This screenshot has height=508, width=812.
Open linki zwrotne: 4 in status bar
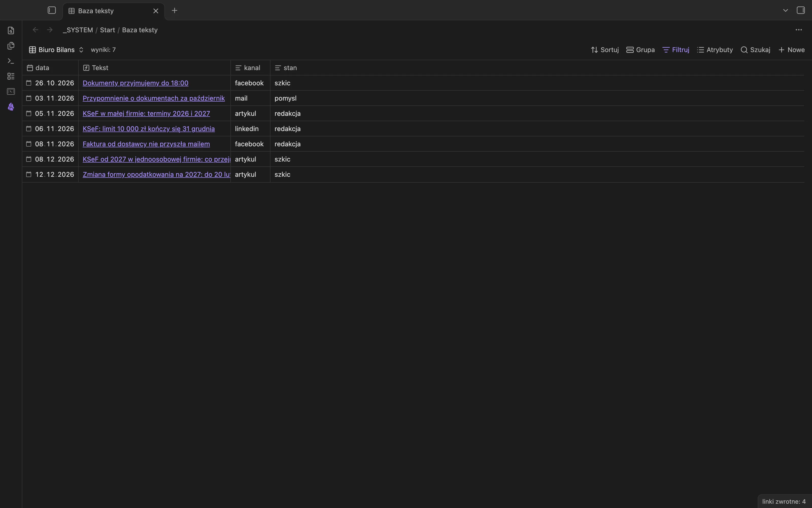(x=784, y=502)
